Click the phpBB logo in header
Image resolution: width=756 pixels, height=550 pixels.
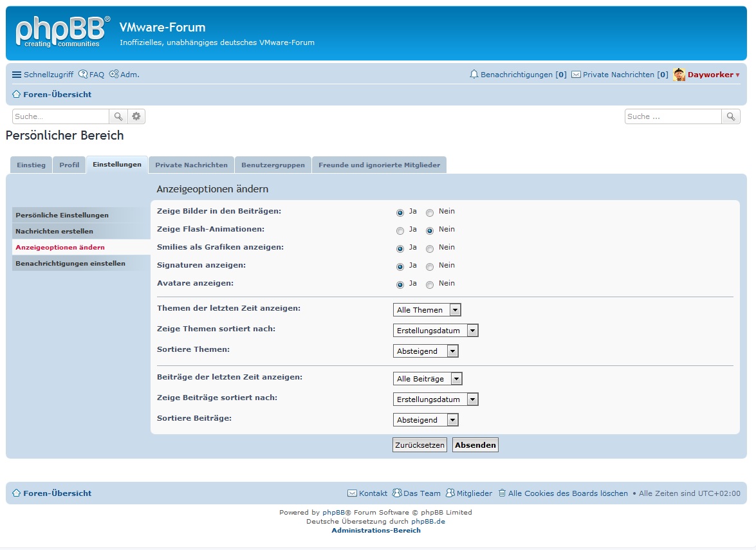click(62, 32)
